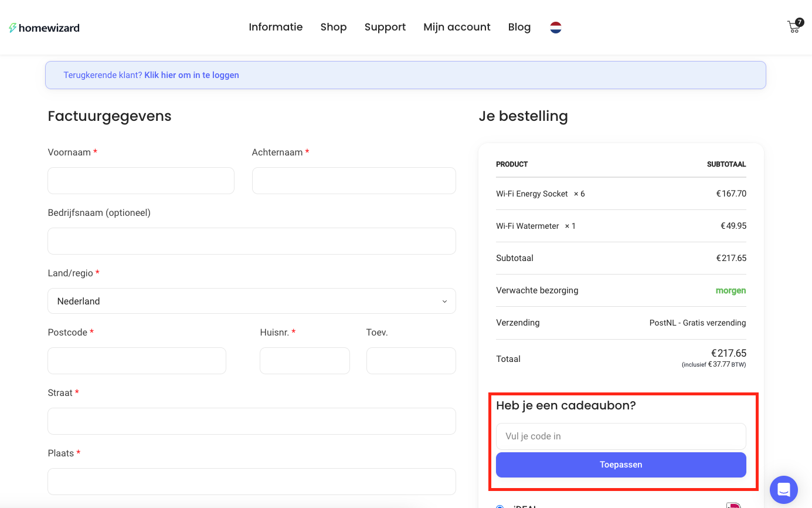Click the Wi-Fi Watermeter row text
The width and height of the screenshot is (812, 508).
(536, 226)
